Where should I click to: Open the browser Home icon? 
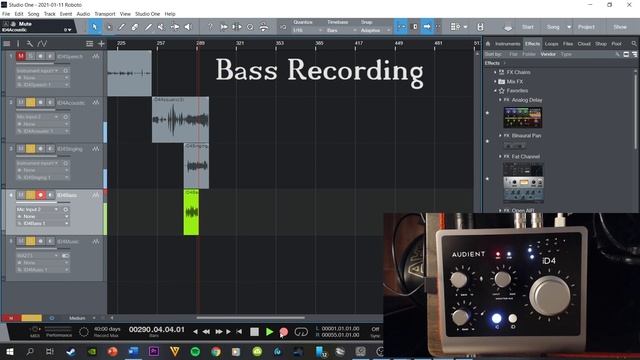coord(487,44)
